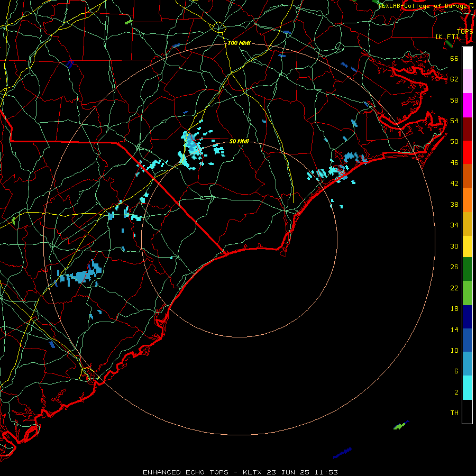
Task: Click the 'TOPS' legend heading
Action: [465, 31]
